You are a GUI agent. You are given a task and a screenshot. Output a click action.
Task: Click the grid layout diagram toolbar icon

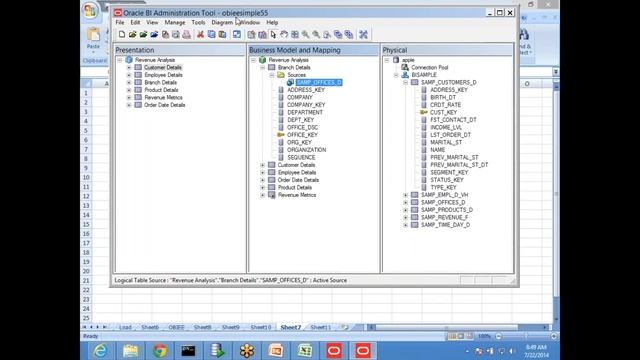point(295,35)
